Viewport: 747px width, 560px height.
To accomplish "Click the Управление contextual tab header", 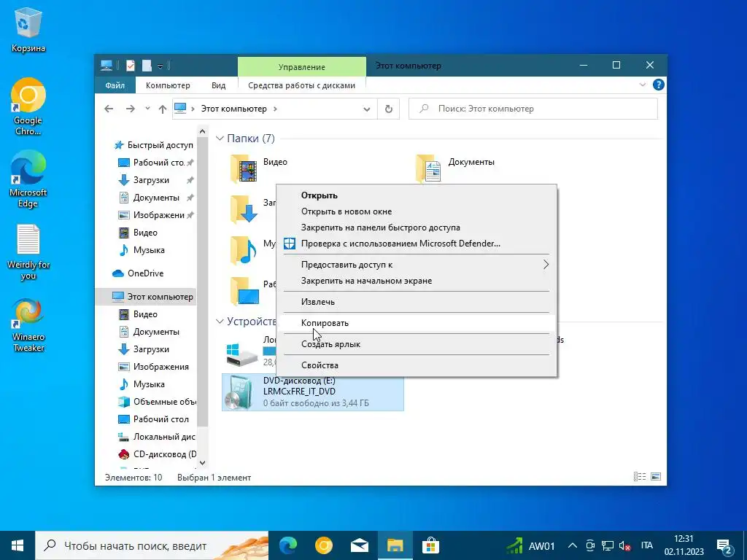I will point(301,66).
